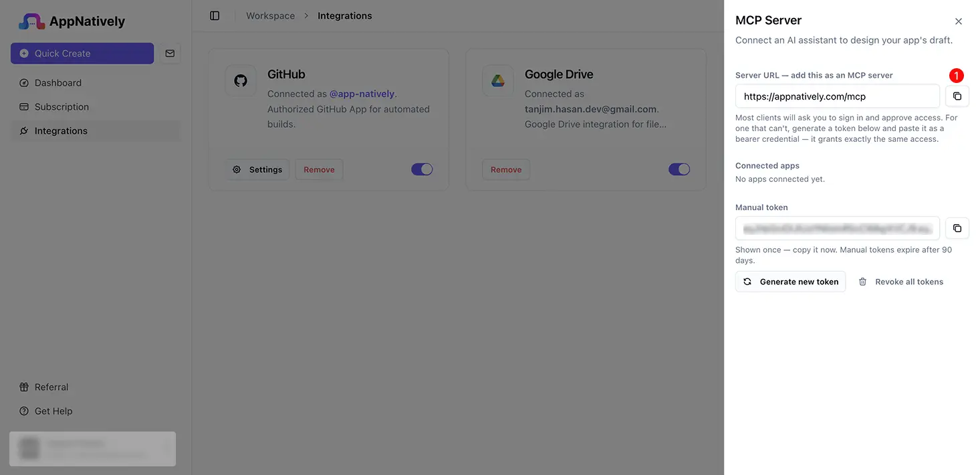Click the Subscription card icon
Screen dimensions: 980x475
24,107
